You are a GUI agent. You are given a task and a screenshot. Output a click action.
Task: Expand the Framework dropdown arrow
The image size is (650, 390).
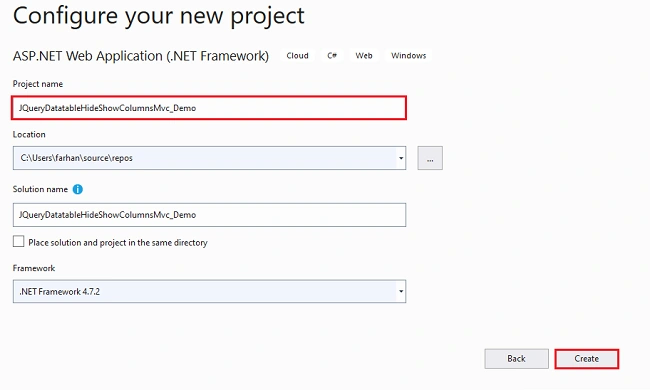click(x=401, y=291)
